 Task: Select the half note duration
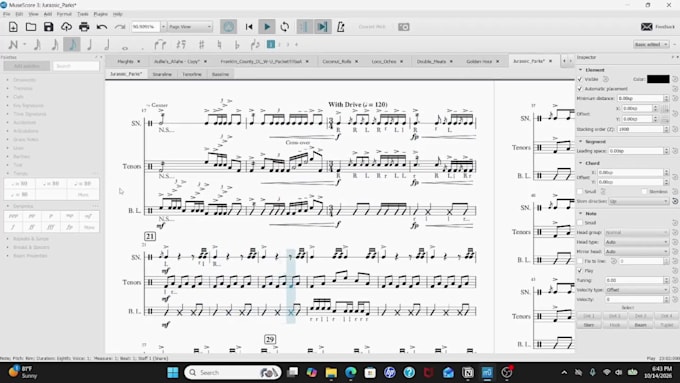coord(107,44)
